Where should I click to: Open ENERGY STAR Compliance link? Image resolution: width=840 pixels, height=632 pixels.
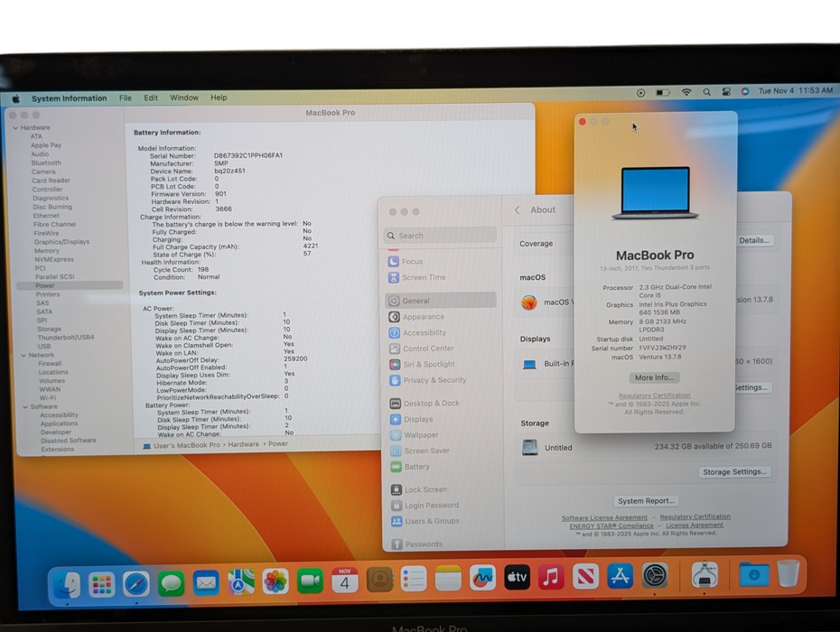pos(611,526)
